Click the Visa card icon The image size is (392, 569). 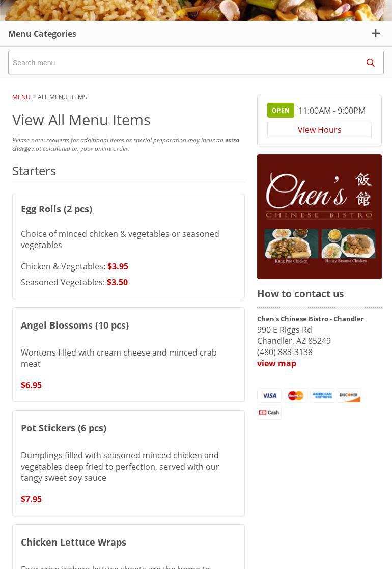[269, 396]
